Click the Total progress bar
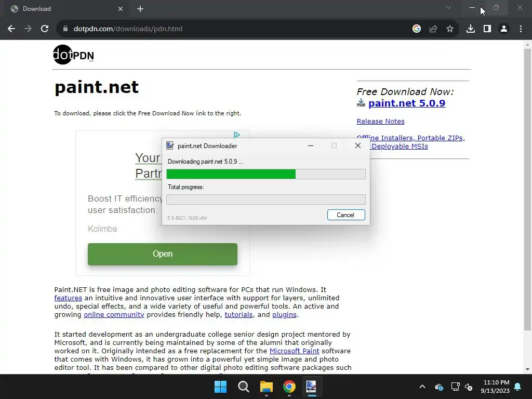The image size is (532, 399). [x=266, y=199]
